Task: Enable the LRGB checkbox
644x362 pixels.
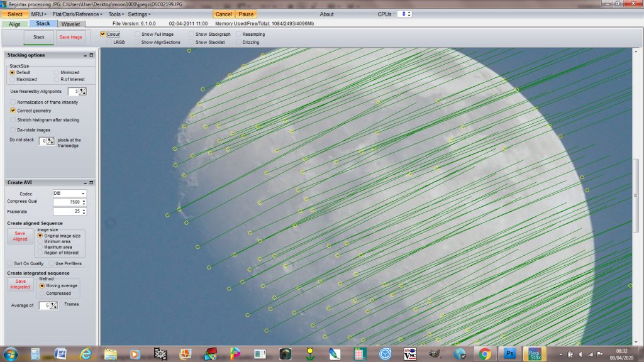Action: click(x=109, y=42)
